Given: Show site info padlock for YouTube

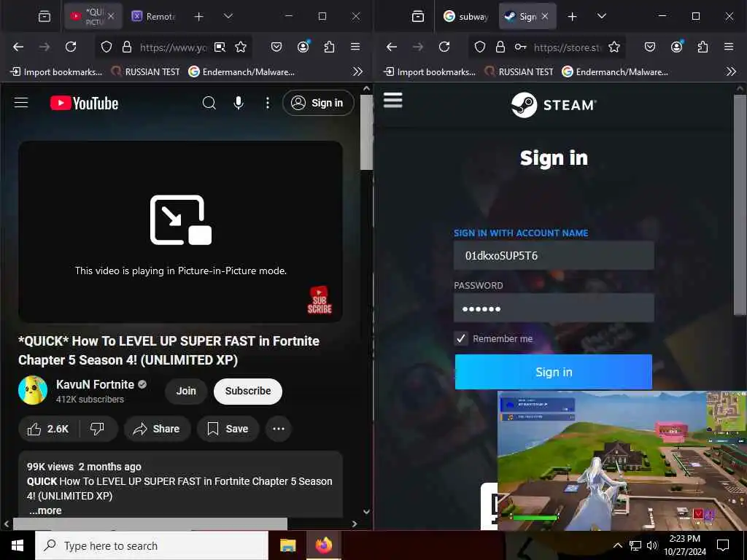Looking at the screenshot, I should pyautogui.click(x=127, y=47).
